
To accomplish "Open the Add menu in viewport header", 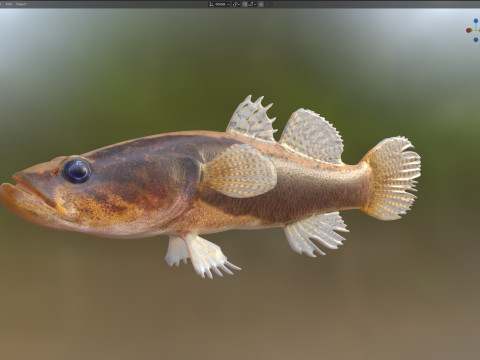I will pyautogui.click(x=9, y=4).
